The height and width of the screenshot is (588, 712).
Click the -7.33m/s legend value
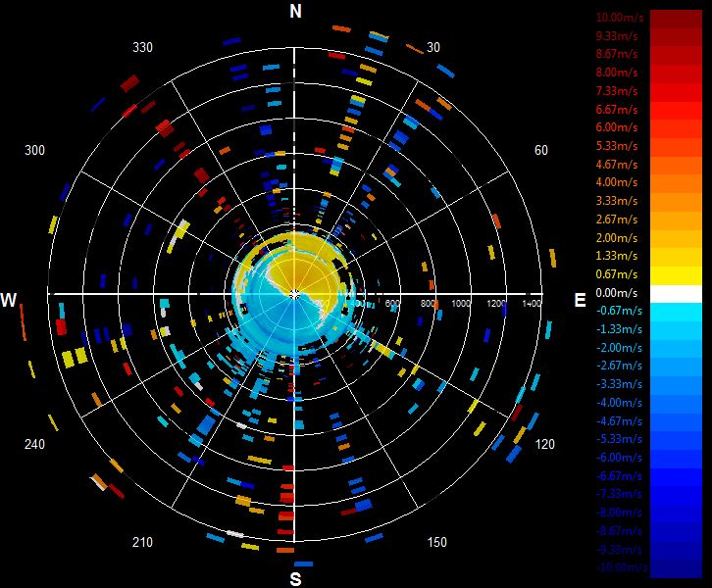(619, 494)
